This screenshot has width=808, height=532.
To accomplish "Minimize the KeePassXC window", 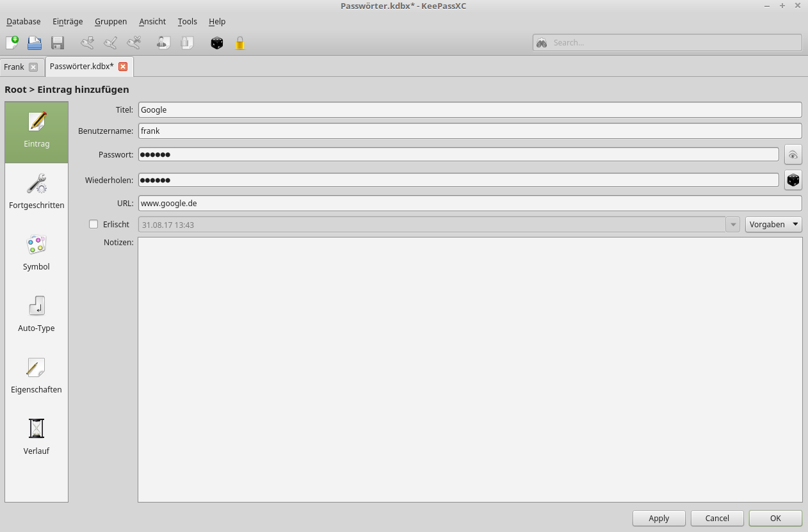I will click(767, 6).
